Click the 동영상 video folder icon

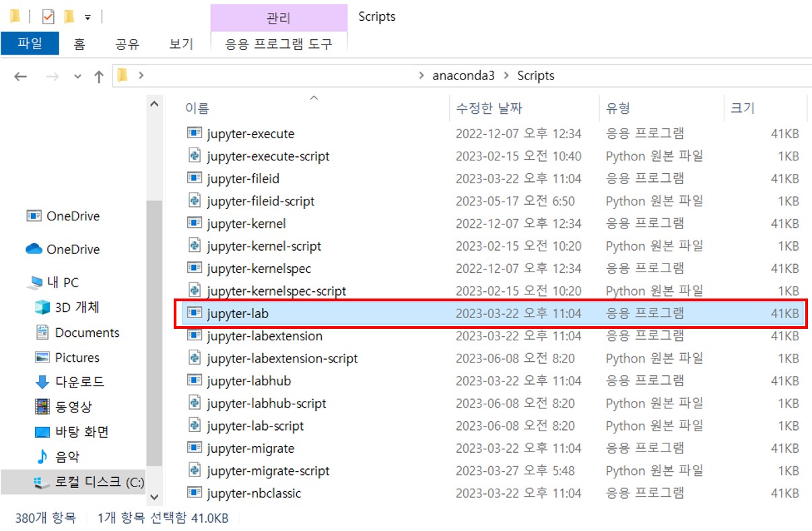tap(42, 407)
